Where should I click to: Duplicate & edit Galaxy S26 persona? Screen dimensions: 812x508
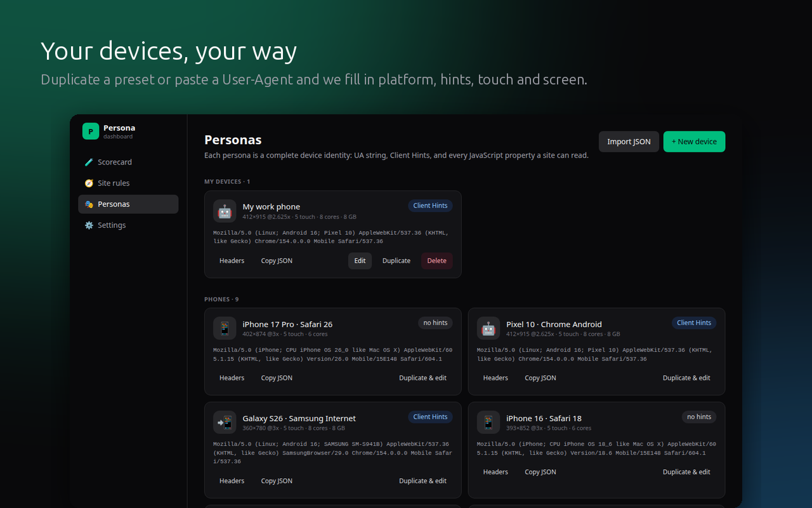point(422,481)
